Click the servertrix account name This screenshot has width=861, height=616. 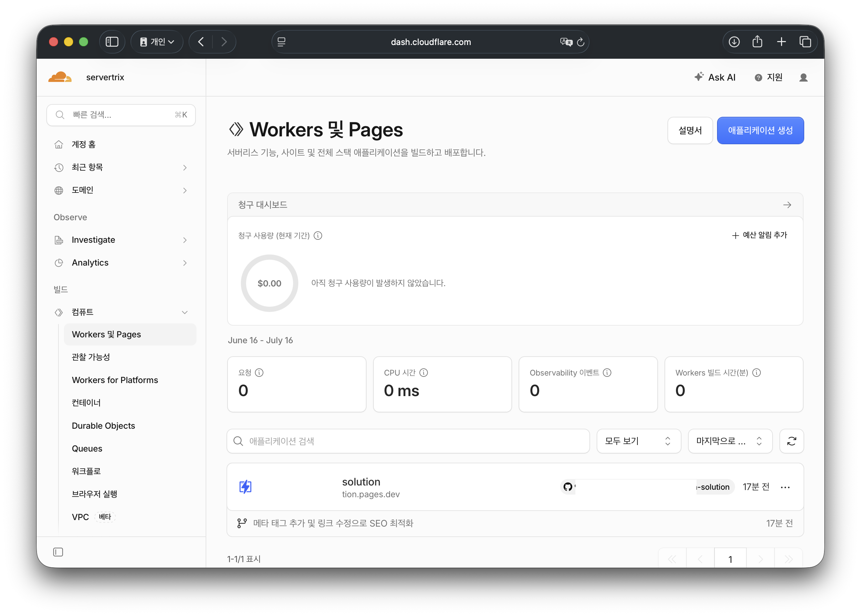point(105,77)
